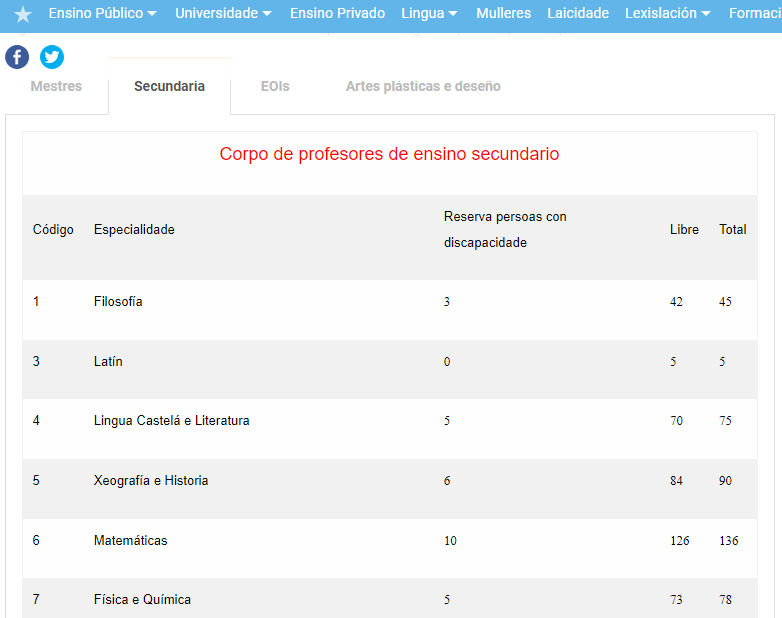
Task: Go to Ensino Privado section
Action: pyautogui.click(x=337, y=14)
